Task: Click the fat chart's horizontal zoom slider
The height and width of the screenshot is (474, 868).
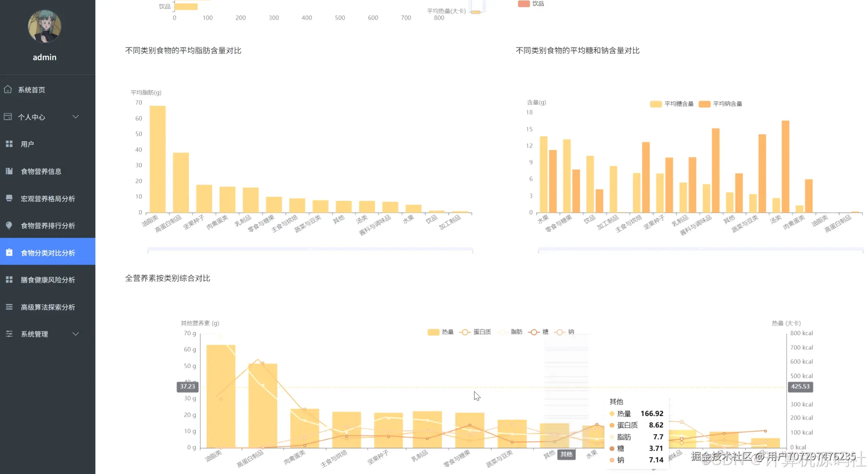Action: pyautogui.click(x=310, y=249)
